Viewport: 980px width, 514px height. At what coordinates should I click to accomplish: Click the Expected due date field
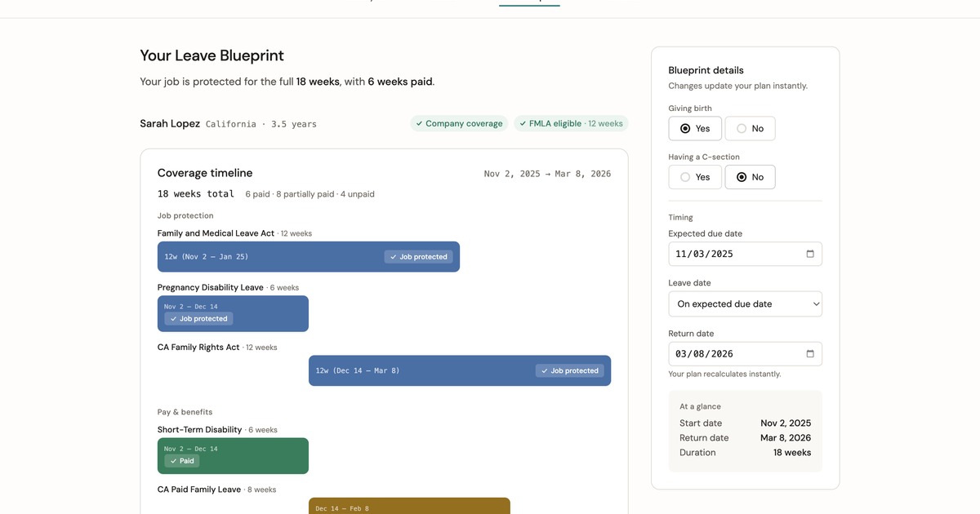(735, 254)
